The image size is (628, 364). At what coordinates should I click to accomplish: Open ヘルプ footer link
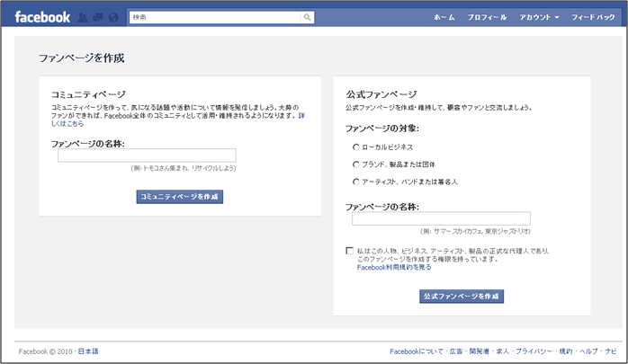point(588,351)
